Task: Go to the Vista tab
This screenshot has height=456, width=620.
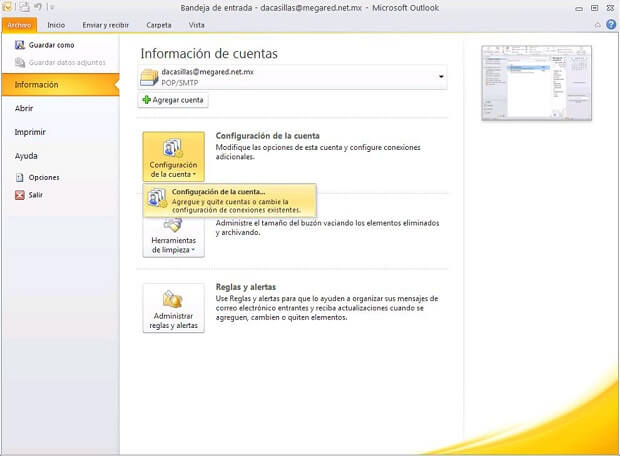Action: (197, 25)
